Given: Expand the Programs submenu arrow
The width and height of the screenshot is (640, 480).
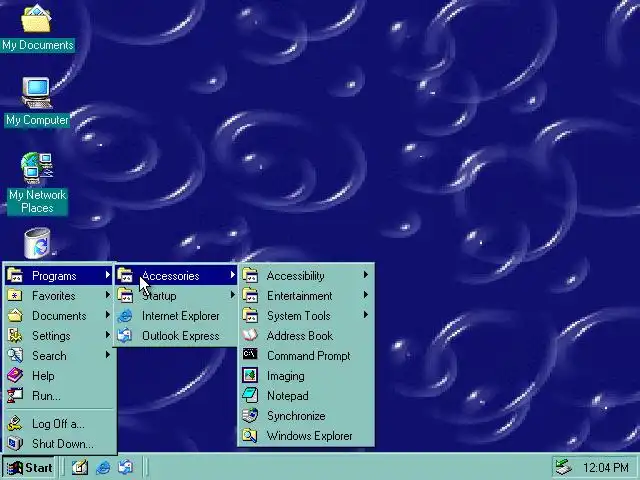Looking at the screenshot, I should 107,275.
